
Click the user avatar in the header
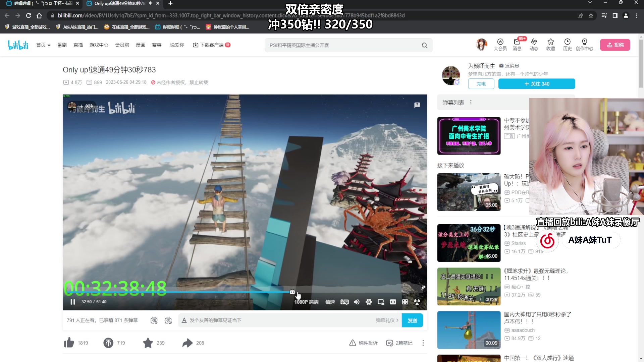[481, 45]
